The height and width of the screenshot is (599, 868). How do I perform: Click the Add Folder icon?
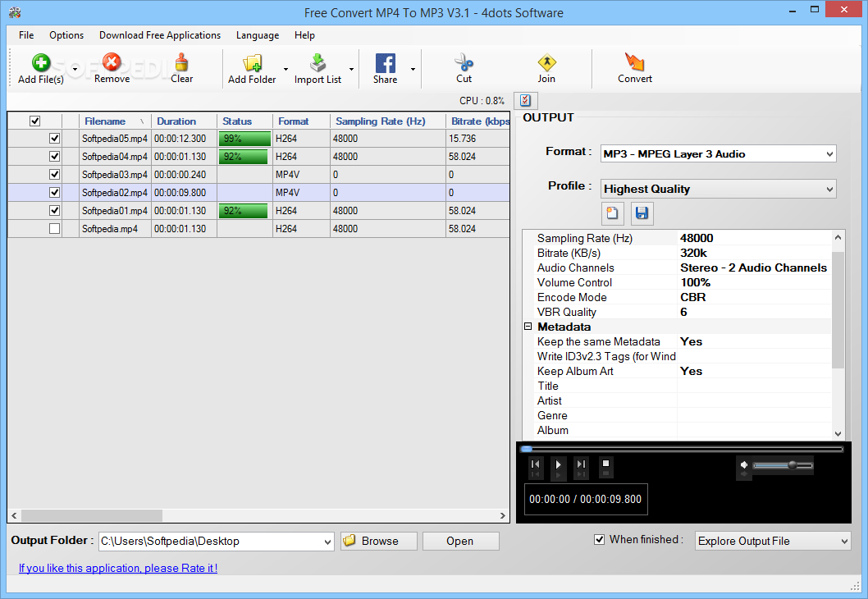point(251,64)
